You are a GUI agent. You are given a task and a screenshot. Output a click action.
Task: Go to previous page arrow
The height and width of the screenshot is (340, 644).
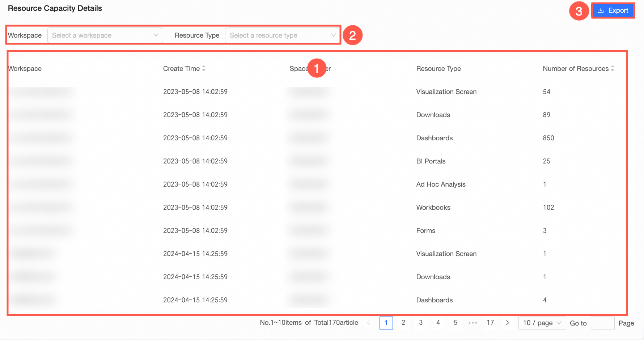pos(369,323)
